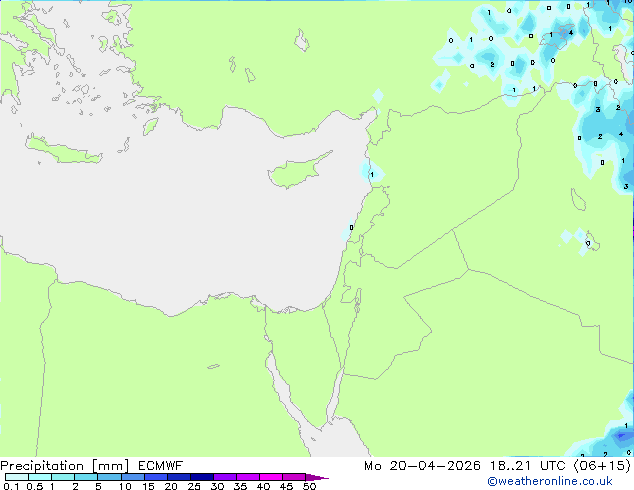634x490 pixels.
Task: Click the '35' legend scale label
Action: [x=240, y=486]
